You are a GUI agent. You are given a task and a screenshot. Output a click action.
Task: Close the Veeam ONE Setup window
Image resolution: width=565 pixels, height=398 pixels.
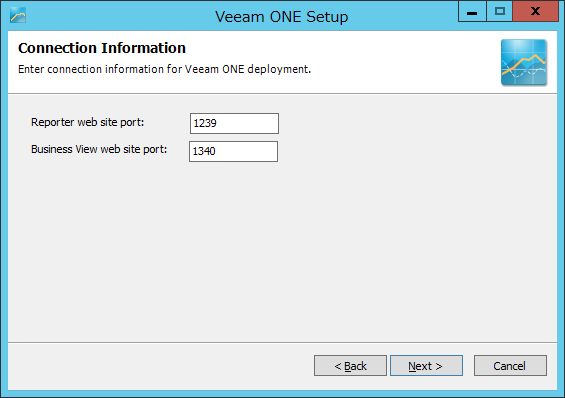point(535,11)
